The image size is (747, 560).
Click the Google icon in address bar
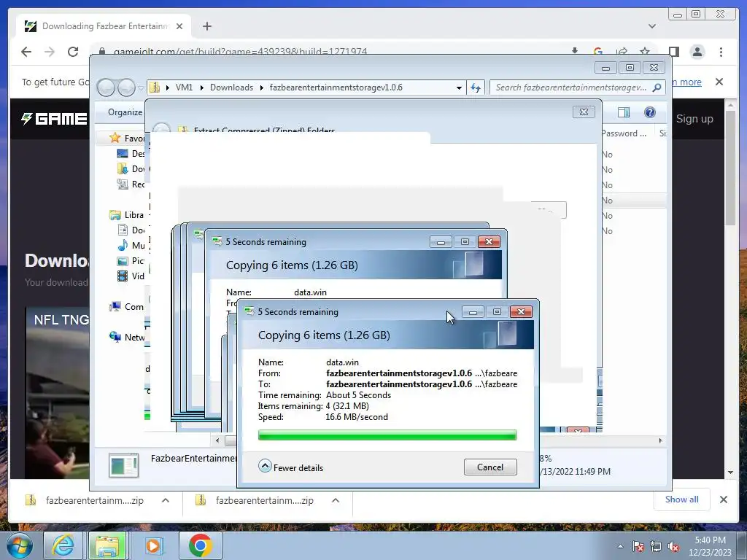pos(598,52)
